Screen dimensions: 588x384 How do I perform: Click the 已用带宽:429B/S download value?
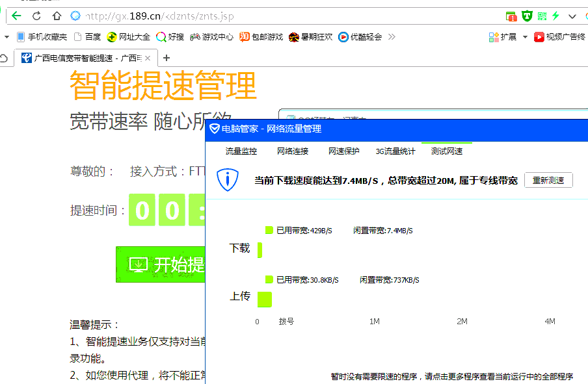(304, 231)
